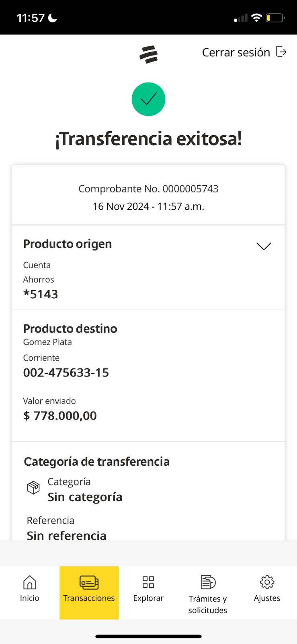Switch to the Explorar tab label
This screenshot has width=297, height=644.
tap(148, 598)
